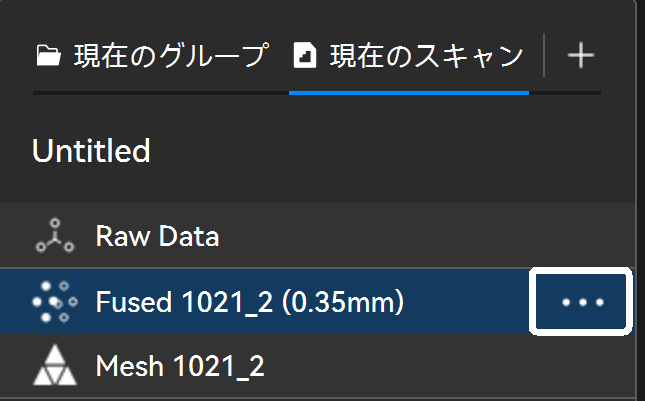Click the Fused point cloud dots icon
Image resolution: width=645 pixels, height=401 pixels.
pyautogui.click(x=50, y=301)
